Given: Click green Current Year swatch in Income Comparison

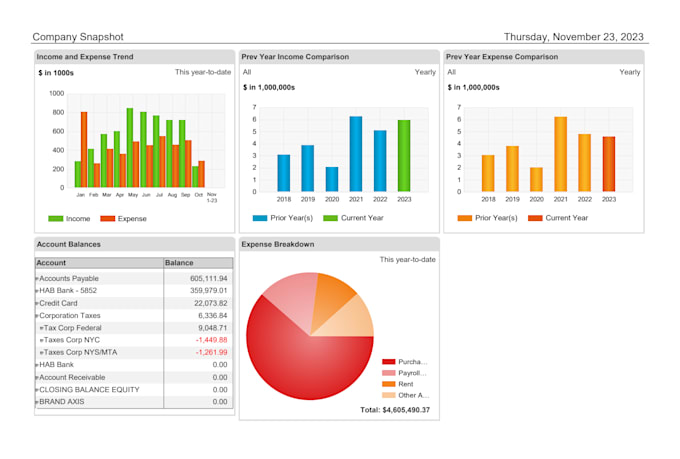Looking at the screenshot, I should [x=330, y=218].
